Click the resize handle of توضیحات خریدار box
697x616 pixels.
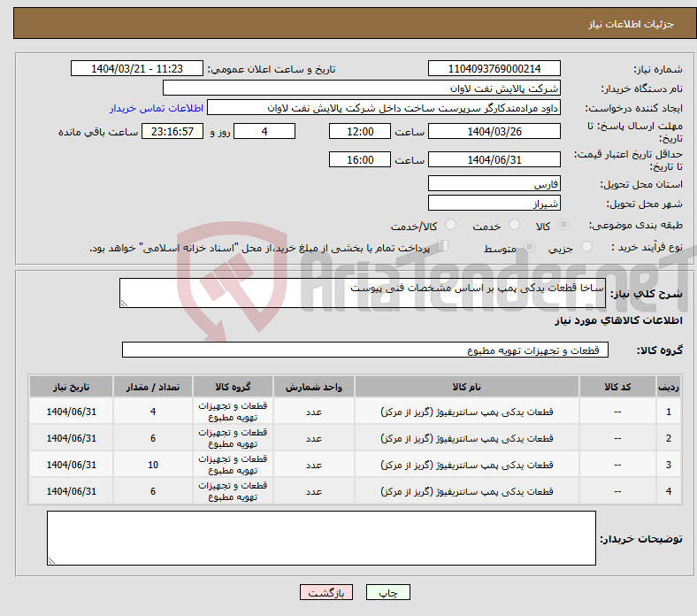tap(51, 560)
